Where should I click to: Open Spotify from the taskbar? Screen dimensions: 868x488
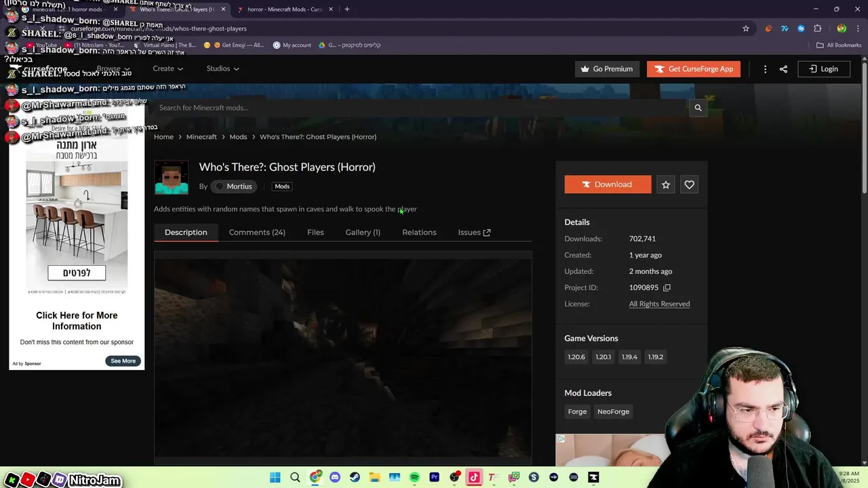[x=414, y=477]
